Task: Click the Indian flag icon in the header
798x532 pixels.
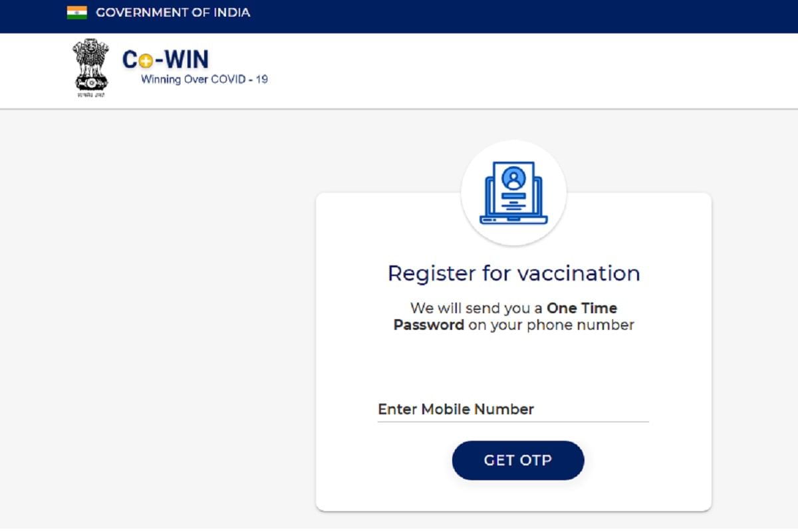Action: tap(75, 11)
